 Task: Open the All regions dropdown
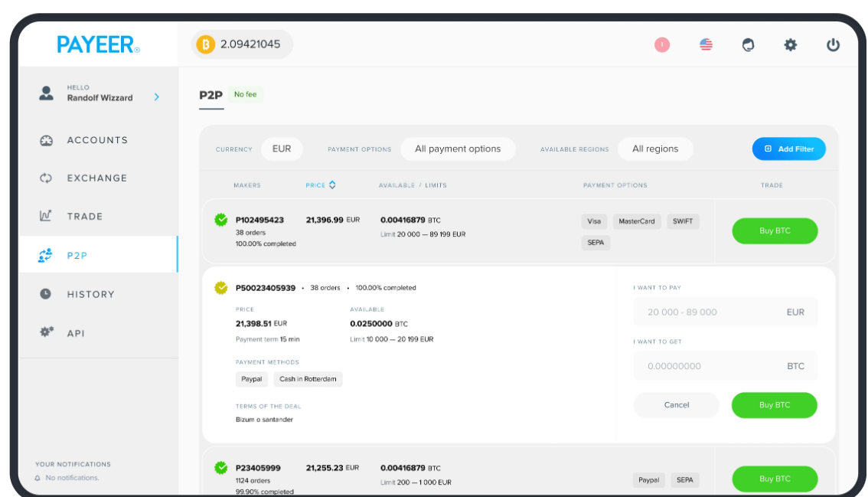pyautogui.click(x=655, y=149)
